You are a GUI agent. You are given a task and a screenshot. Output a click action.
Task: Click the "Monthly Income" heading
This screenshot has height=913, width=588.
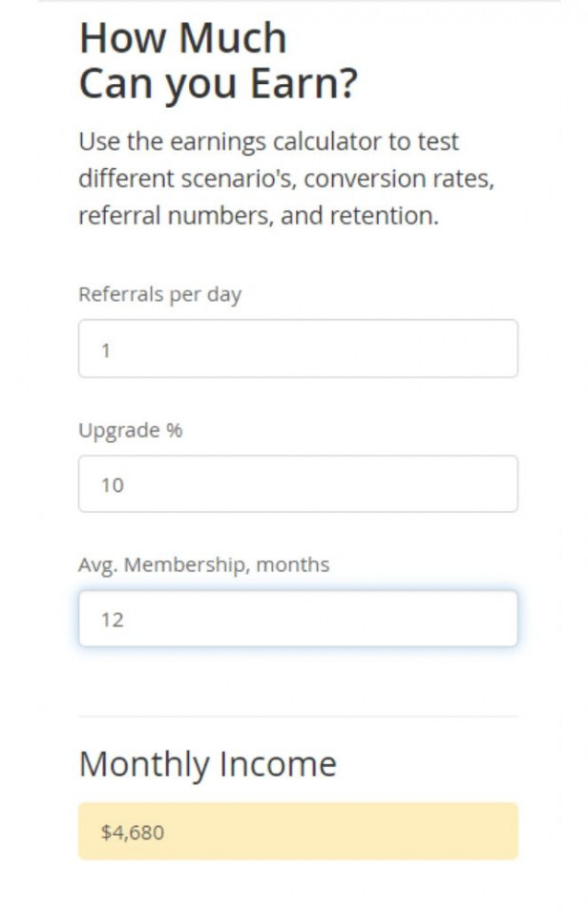click(x=207, y=764)
